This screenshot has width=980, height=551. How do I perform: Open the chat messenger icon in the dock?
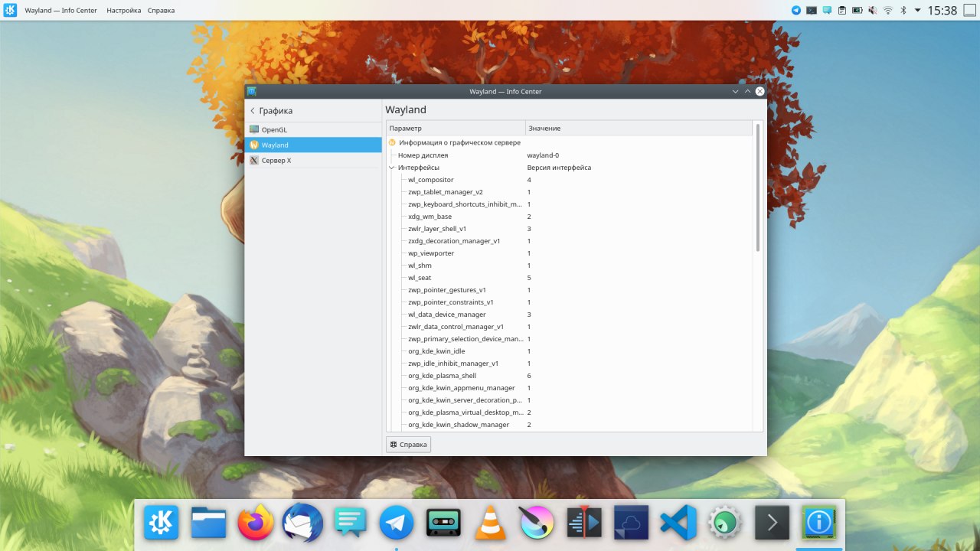(350, 523)
